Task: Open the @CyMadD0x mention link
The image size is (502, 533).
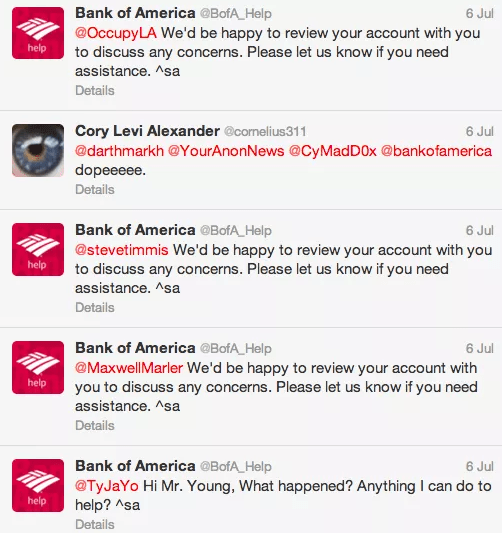Action: [x=333, y=151]
